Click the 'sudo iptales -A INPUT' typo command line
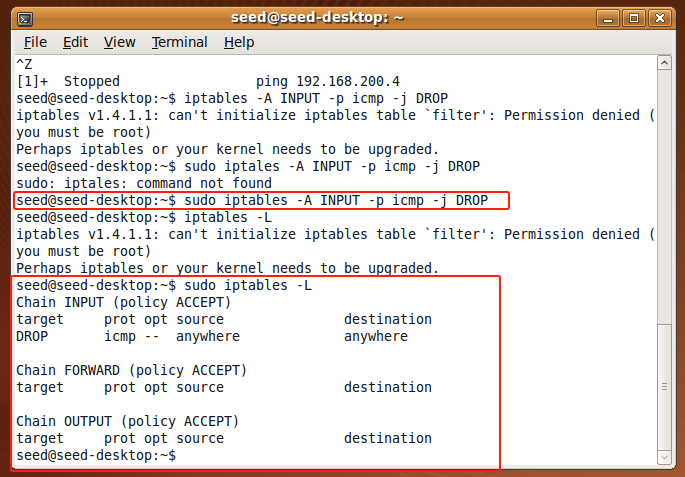 (x=248, y=166)
